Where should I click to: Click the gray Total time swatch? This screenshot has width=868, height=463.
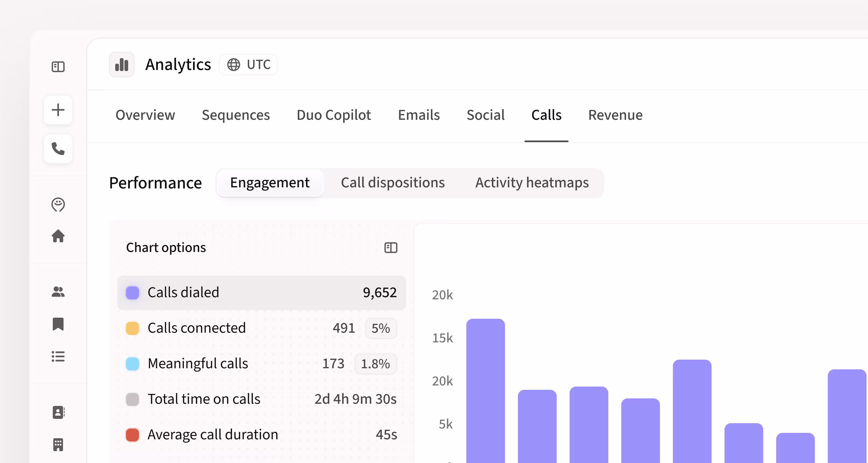132,399
